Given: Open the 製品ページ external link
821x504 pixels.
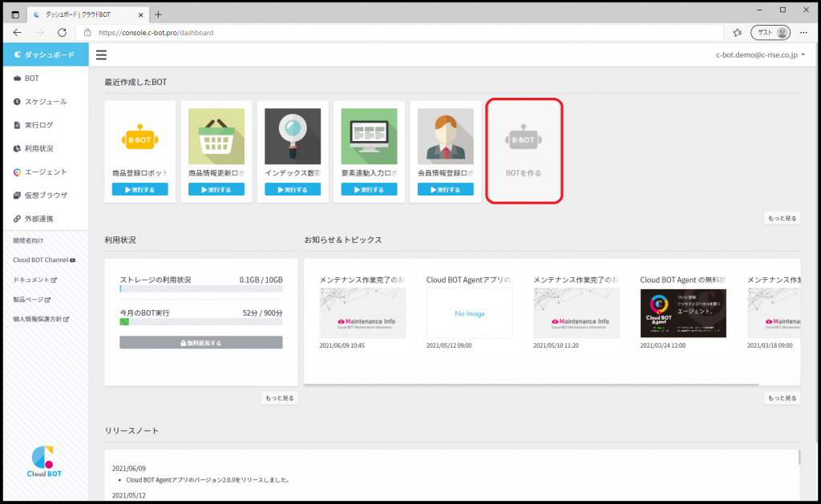Looking at the screenshot, I should click(x=32, y=300).
